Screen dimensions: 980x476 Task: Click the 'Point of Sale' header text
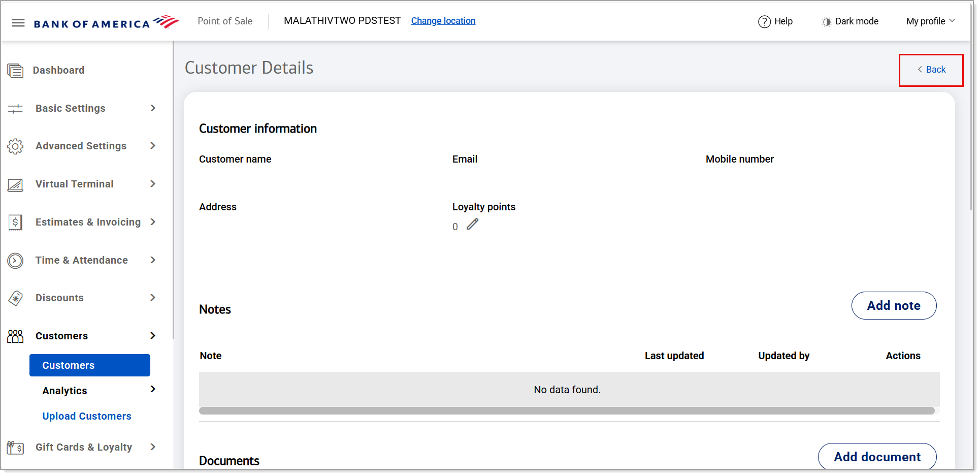point(225,21)
